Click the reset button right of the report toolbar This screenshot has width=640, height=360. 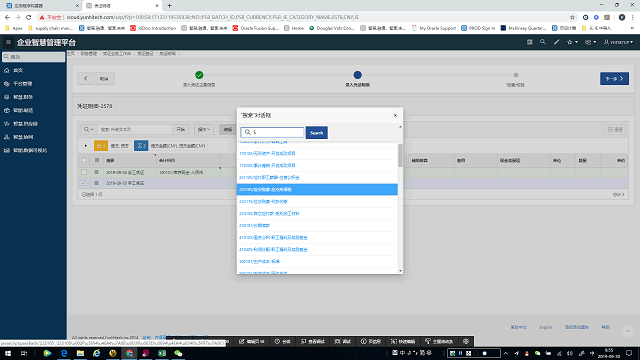pyautogui.click(x=615, y=129)
